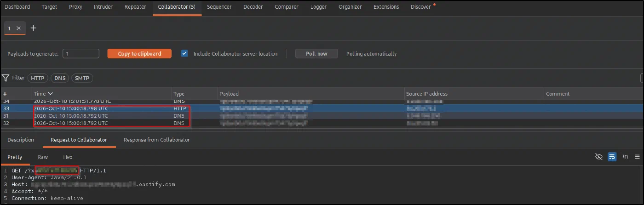This screenshot has width=644, height=205.
Task: Select interaction row number 31
Action: (322, 116)
